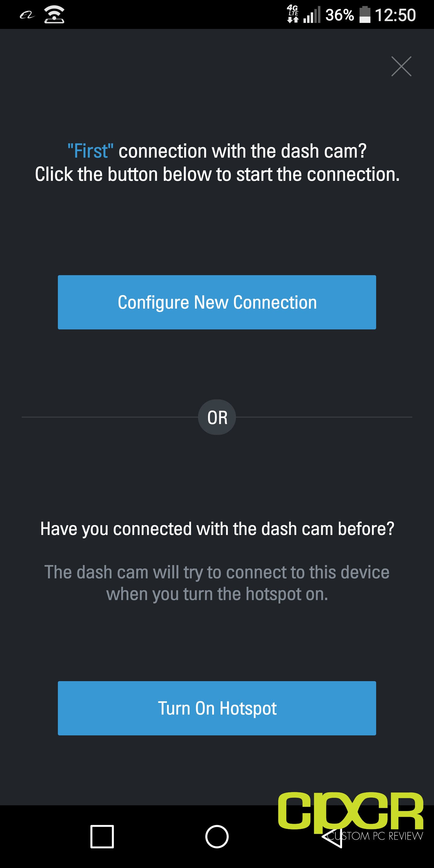Tap the OR divider badge
This screenshot has width=434, height=868.
217,417
